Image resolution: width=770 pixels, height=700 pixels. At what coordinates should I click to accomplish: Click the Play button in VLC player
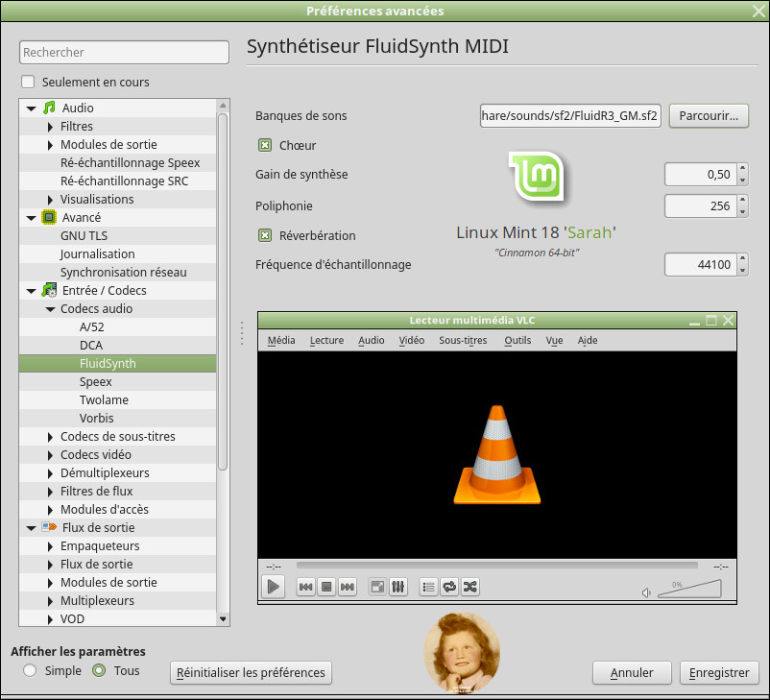click(x=273, y=587)
